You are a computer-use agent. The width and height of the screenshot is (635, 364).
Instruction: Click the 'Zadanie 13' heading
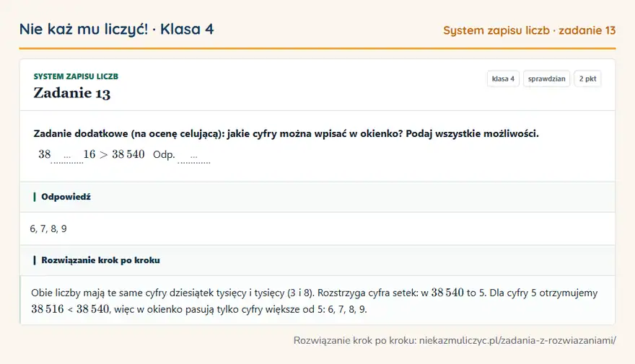tap(72, 93)
